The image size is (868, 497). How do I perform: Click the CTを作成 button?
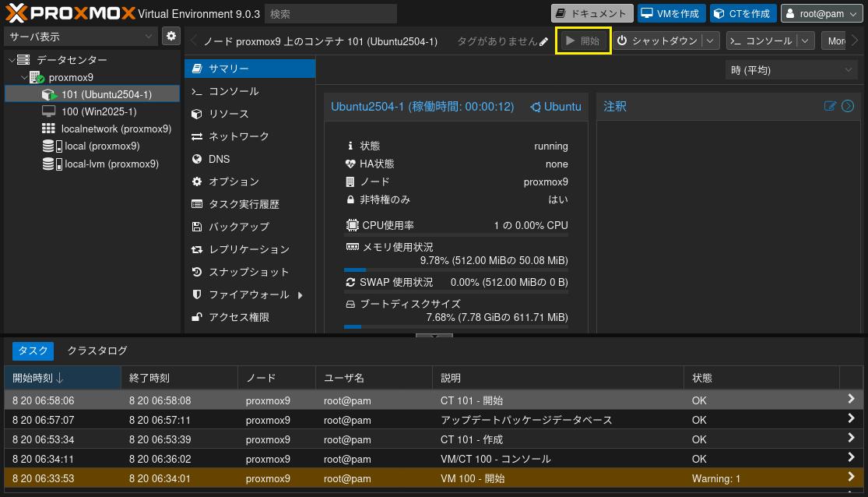[x=743, y=13]
